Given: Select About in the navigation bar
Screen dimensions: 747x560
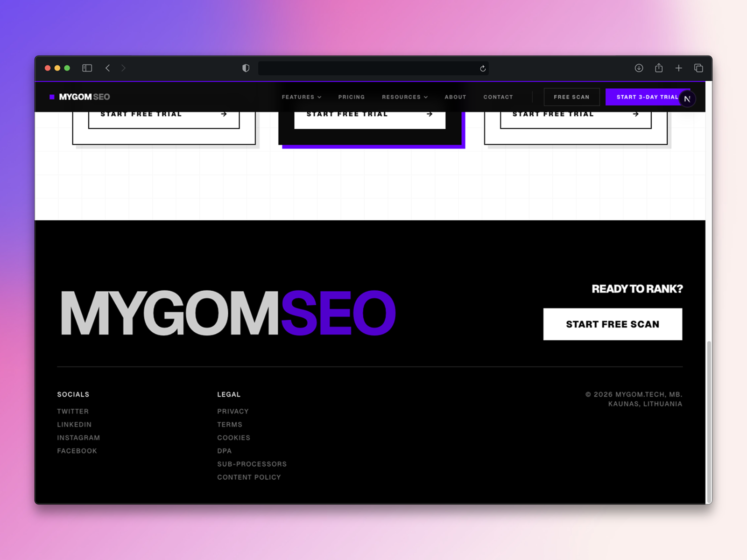Looking at the screenshot, I should click(x=455, y=97).
